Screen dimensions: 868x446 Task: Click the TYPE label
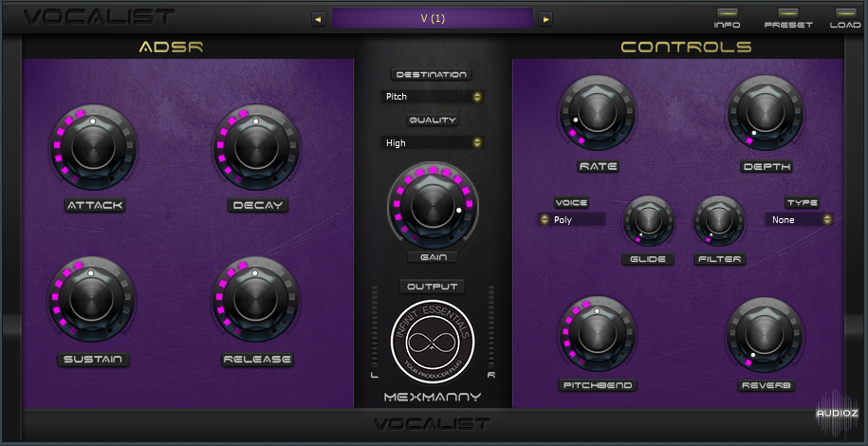pyautogui.click(x=803, y=202)
